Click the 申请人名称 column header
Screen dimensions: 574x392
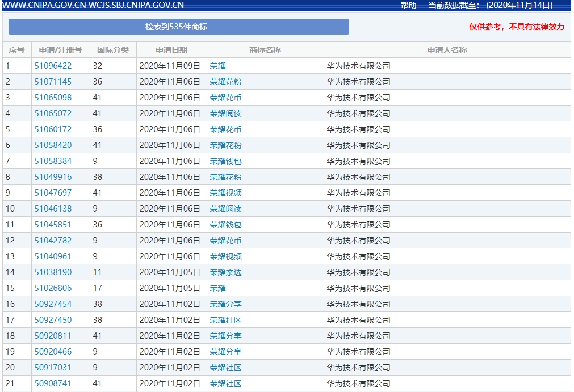click(447, 50)
